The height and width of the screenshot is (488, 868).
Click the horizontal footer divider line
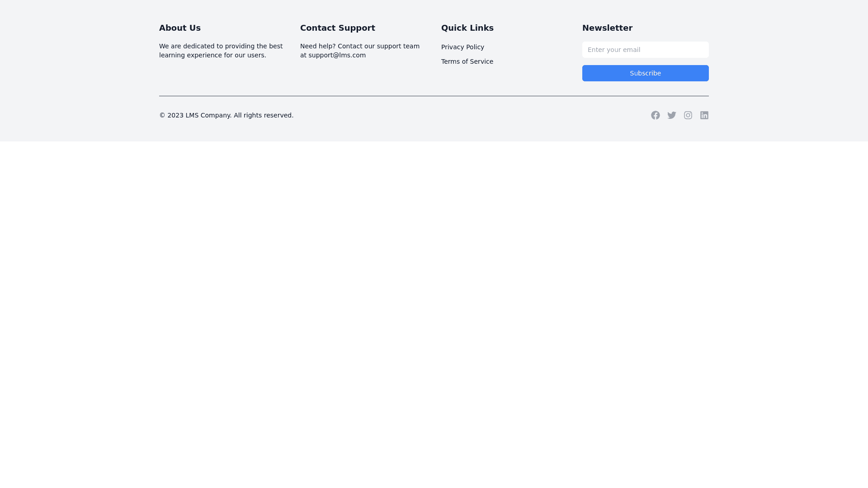pos(434,96)
